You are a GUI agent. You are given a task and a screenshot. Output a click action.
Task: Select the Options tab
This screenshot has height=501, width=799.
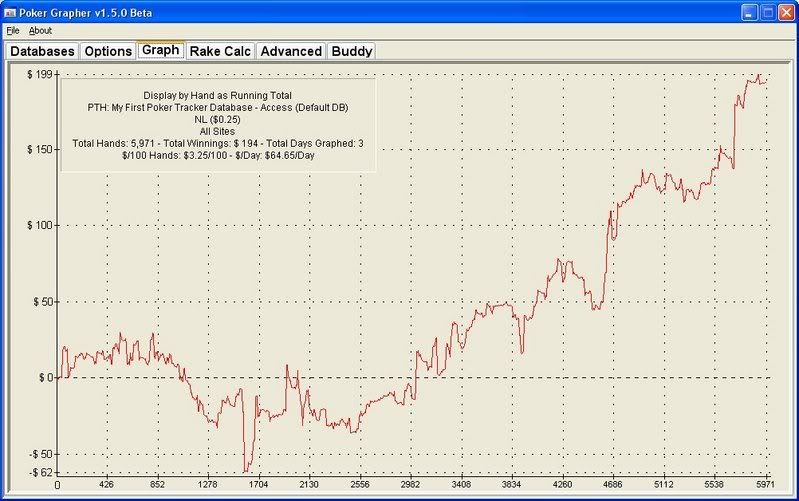click(x=107, y=51)
